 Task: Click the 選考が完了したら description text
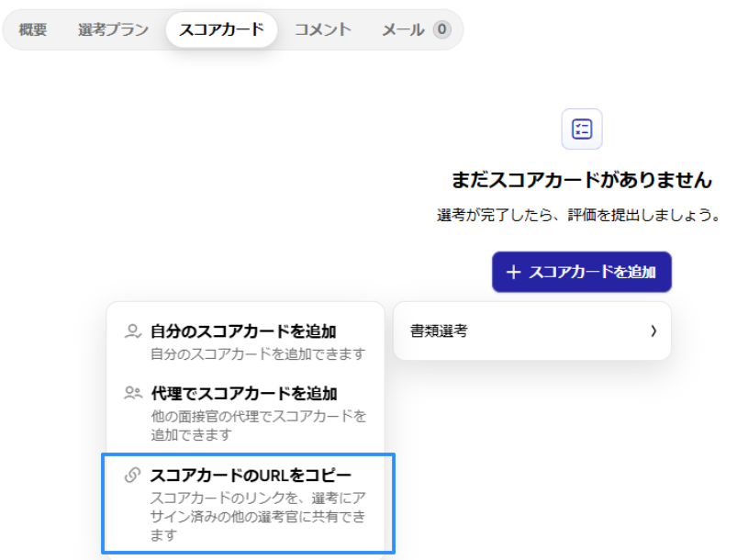coord(577,216)
